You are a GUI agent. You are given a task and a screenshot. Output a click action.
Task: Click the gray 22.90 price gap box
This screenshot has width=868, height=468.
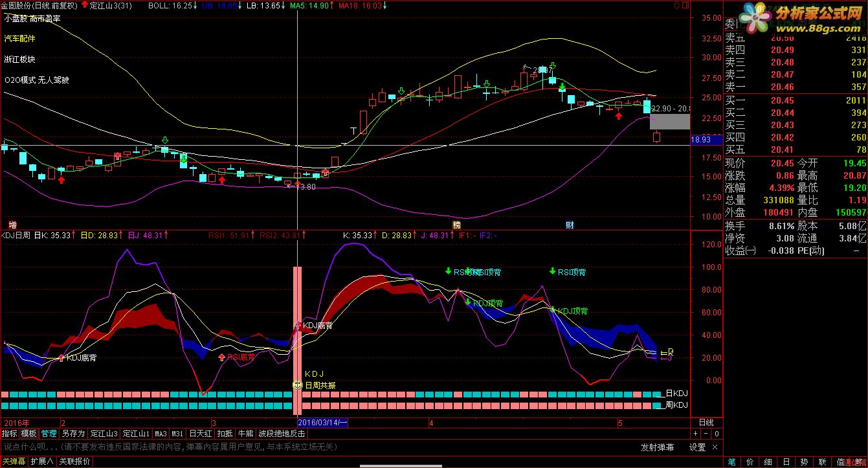670,121
